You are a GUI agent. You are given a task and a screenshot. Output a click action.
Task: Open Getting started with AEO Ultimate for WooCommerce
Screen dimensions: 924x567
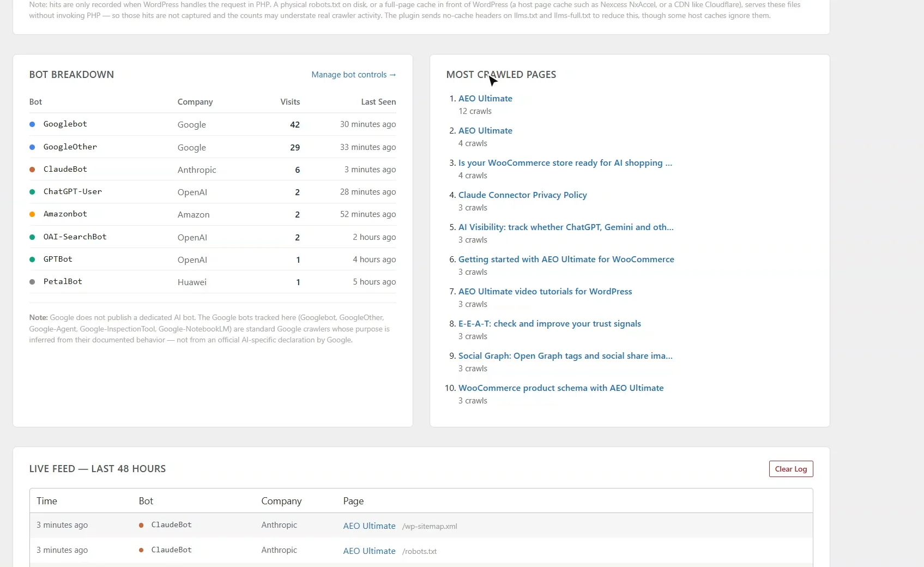(566, 260)
